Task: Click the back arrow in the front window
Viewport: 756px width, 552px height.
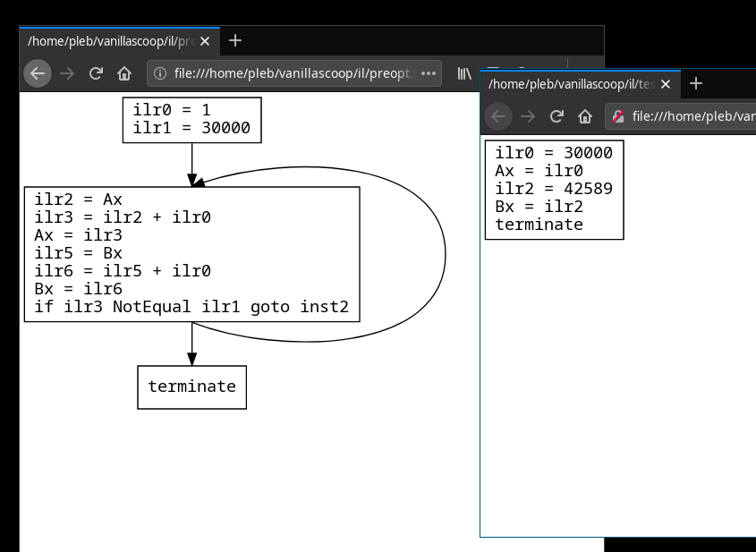Action: pos(498,116)
